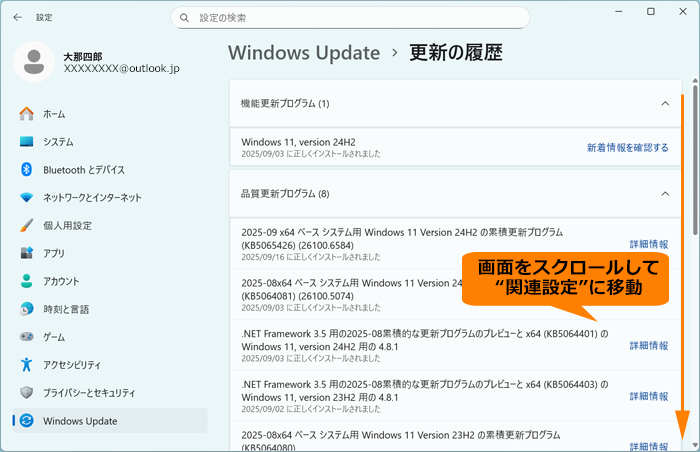
Task: Click the back arrow icon
Action: (x=17, y=17)
